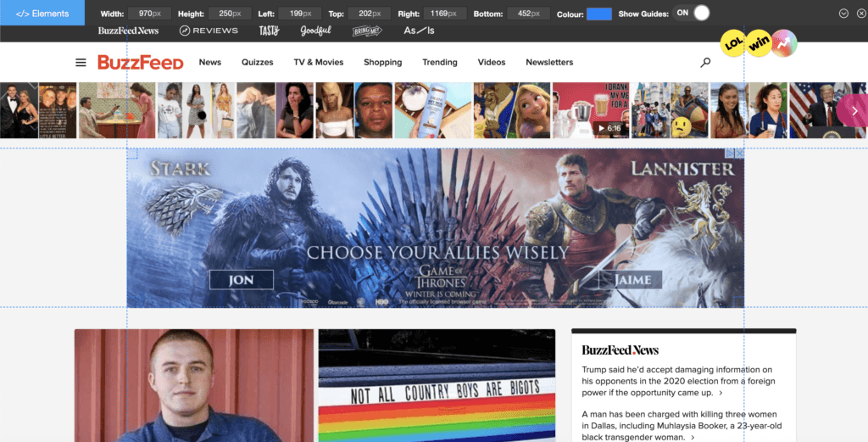The width and height of the screenshot is (868, 442).
Task: Collapse the toolbar with the circled chevron icon
Action: [843, 14]
